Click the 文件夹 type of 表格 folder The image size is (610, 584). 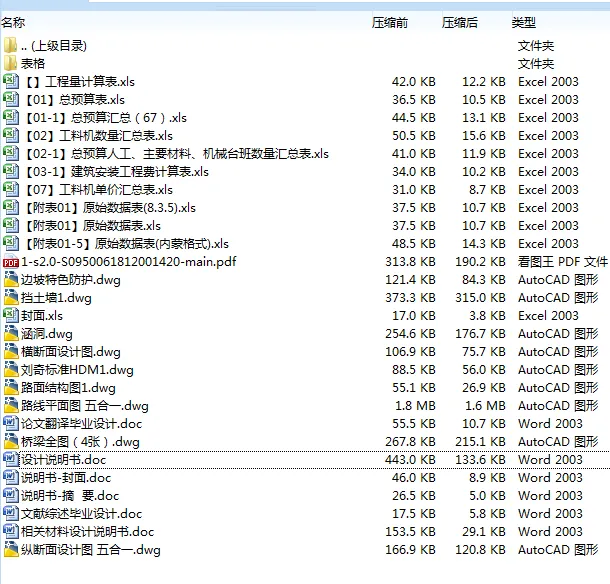[x=536, y=63]
